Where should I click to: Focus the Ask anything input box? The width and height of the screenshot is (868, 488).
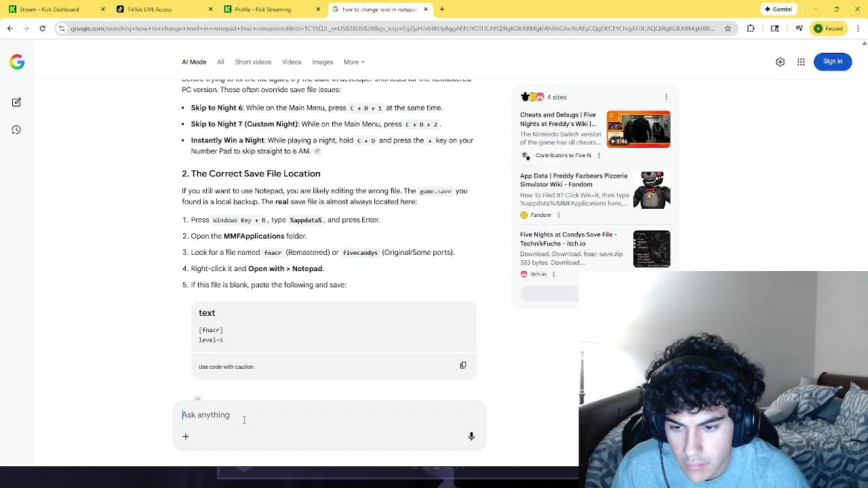tap(330, 415)
